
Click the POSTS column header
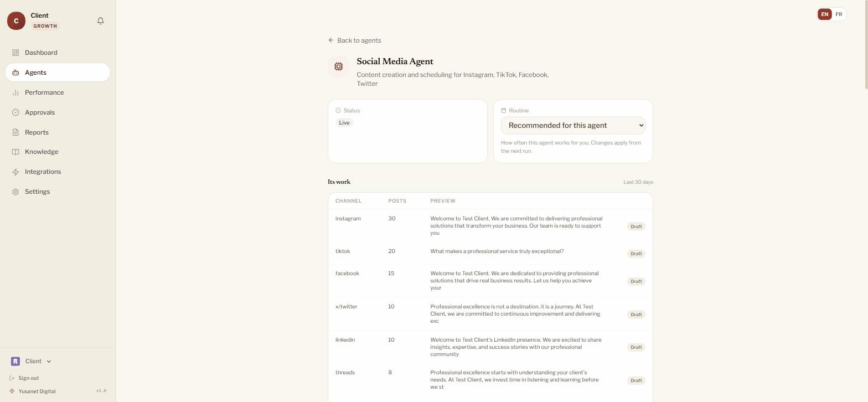[x=397, y=201]
